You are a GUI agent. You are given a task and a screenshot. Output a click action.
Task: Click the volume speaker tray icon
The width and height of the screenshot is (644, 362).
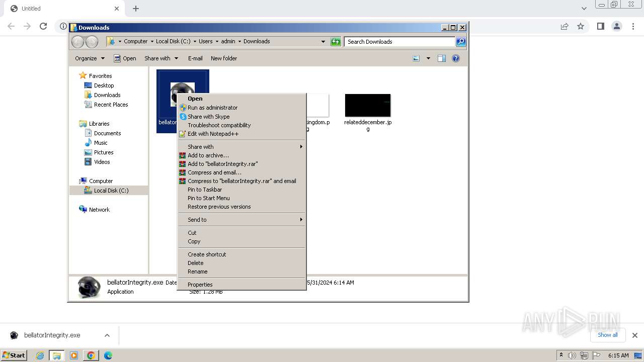[x=572, y=355]
